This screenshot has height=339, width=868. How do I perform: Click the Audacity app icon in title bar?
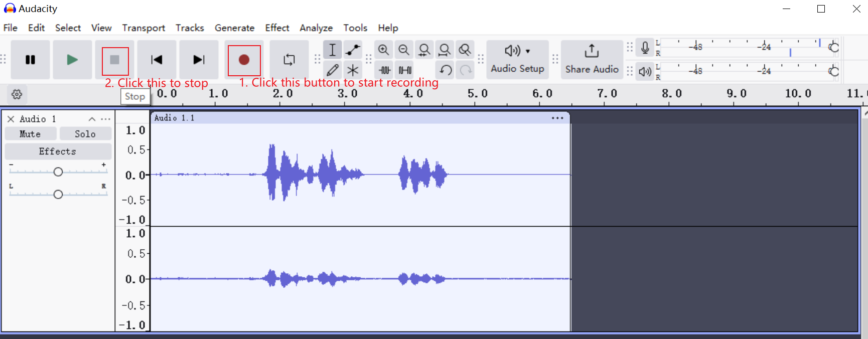tap(10, 9)
